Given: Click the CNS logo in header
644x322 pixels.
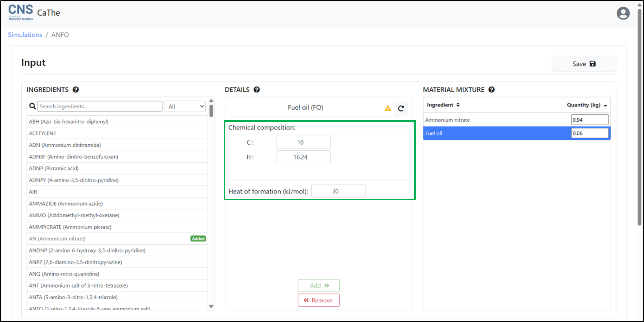Looking at the screenshot, I should click(x=20, y=12).
